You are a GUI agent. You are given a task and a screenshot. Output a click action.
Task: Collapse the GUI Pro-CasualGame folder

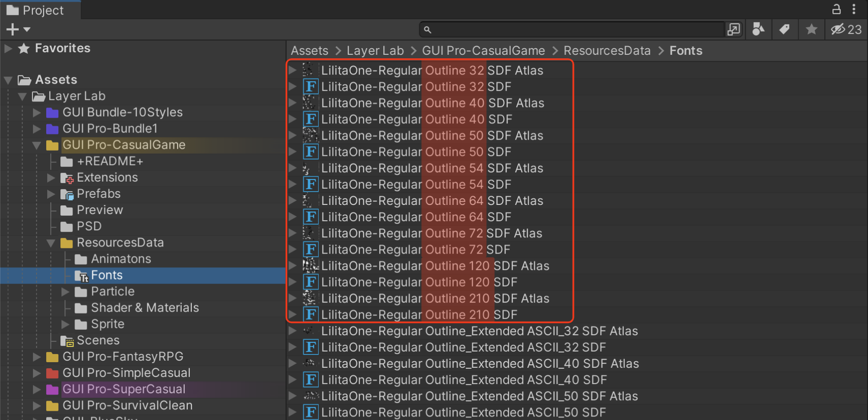click(37, 145)
